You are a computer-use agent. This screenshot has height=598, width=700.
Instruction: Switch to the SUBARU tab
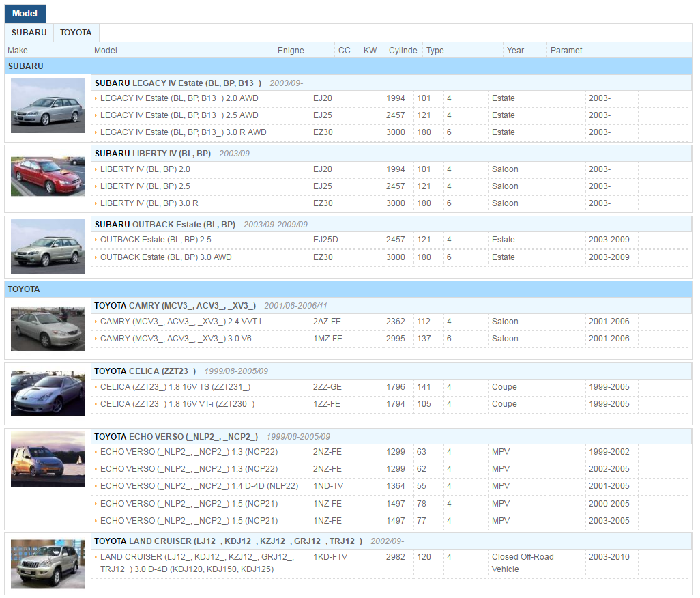point(29,33)
